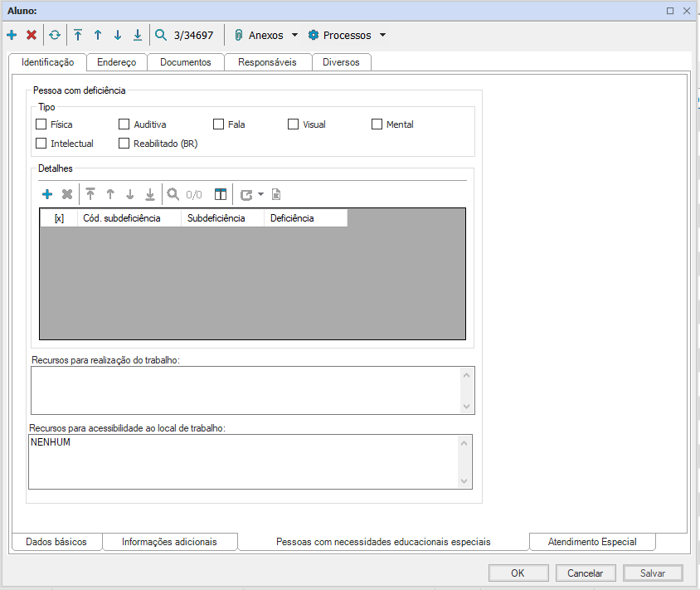
Task: Click the red X delete record icon
Action: pos(32,35)
